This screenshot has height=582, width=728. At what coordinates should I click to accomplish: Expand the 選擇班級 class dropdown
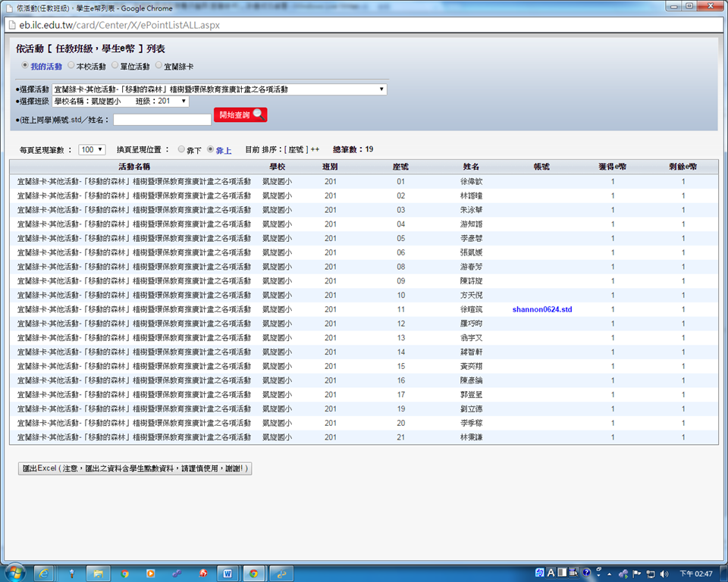[120, 102]
